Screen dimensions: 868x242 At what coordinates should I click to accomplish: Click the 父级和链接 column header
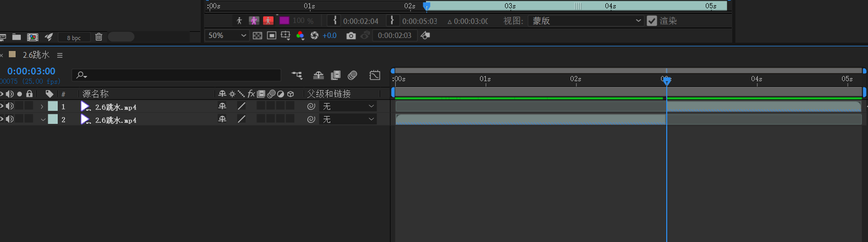[329, 94]
